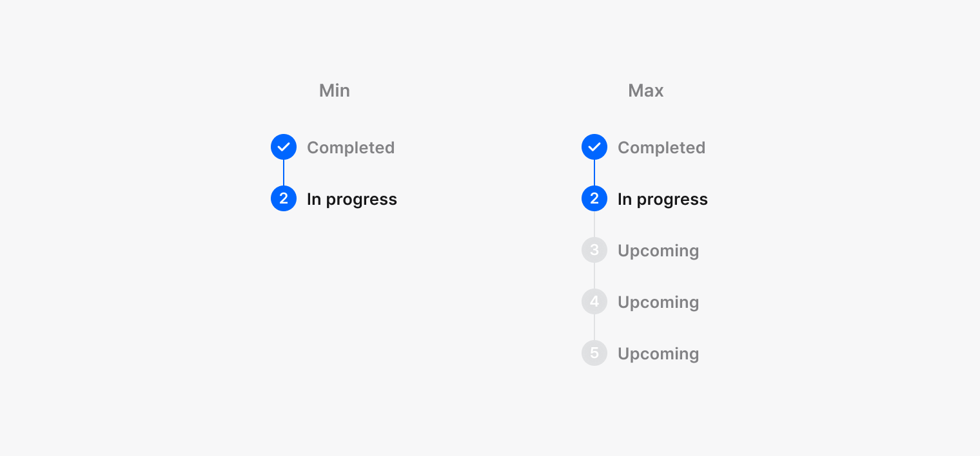Click the Completed label in Min stepper

point(351,147)
